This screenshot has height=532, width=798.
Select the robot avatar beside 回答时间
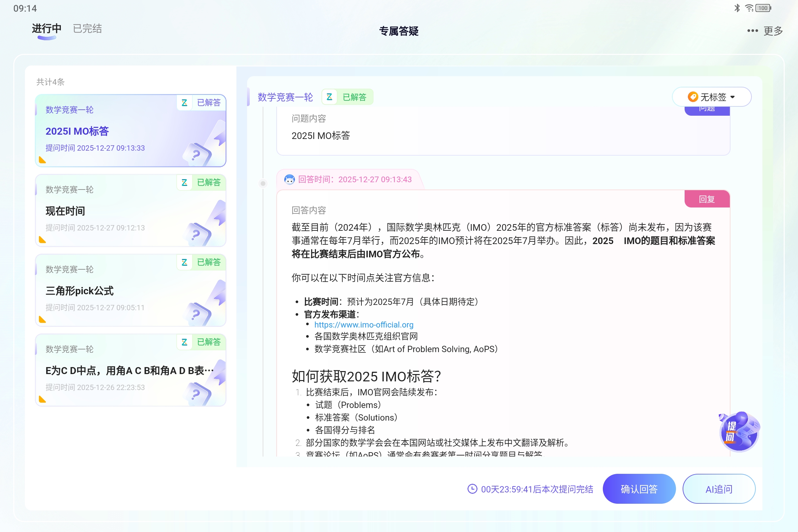(x=290, y=179)
